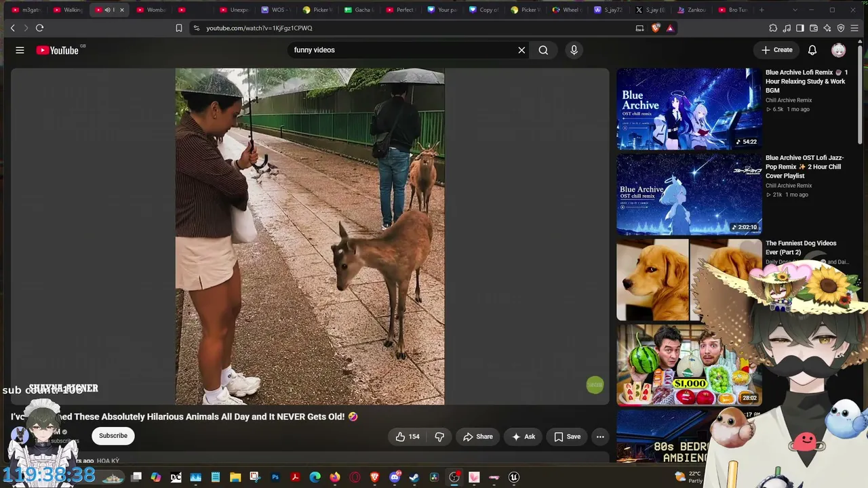Open Opera browser from taskbar
Viewport: 868px width, 488px height.
(x=355, y=477)
